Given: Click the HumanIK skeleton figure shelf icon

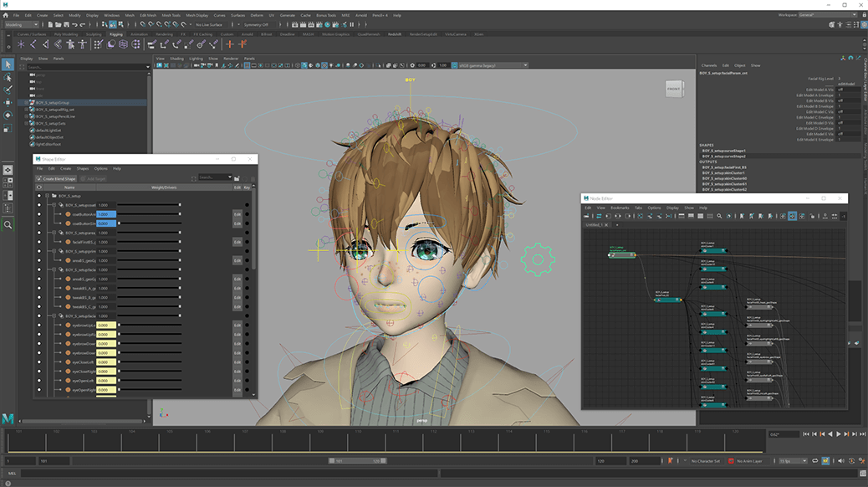Looking at the screenshot, I should pyautogui.click(x=83, y=44).
